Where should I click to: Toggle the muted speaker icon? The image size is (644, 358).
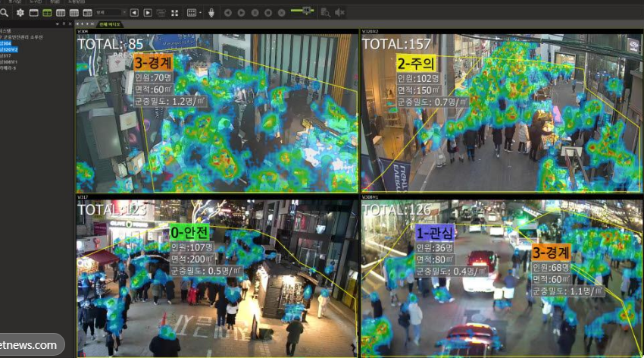pos(339,13)
